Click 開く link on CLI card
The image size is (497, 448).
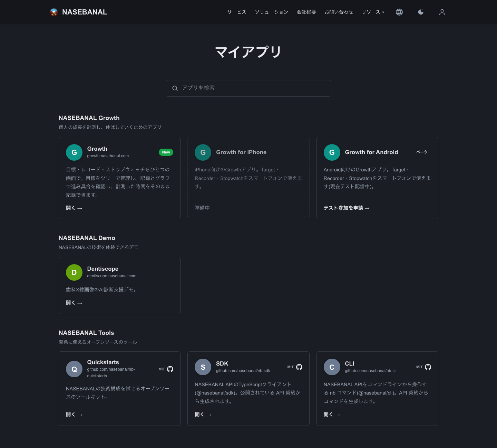click(x=332, y=415)
